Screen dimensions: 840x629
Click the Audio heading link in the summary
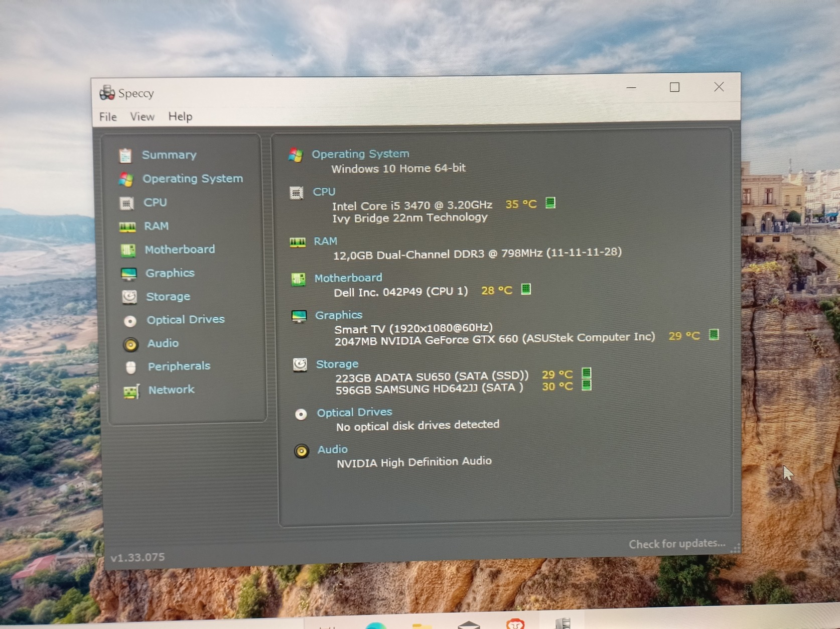point(332,449)
